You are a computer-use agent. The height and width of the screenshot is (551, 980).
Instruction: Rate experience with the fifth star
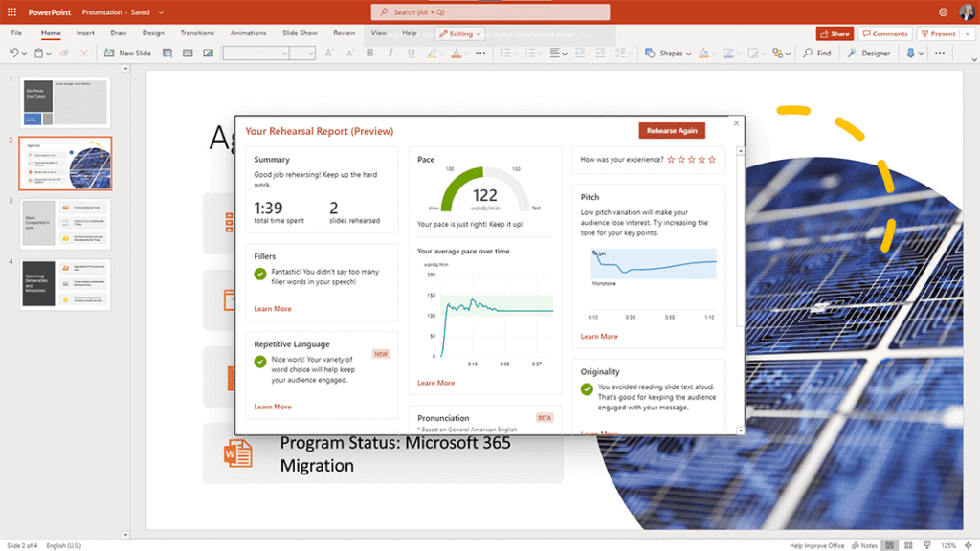[711, 160]
